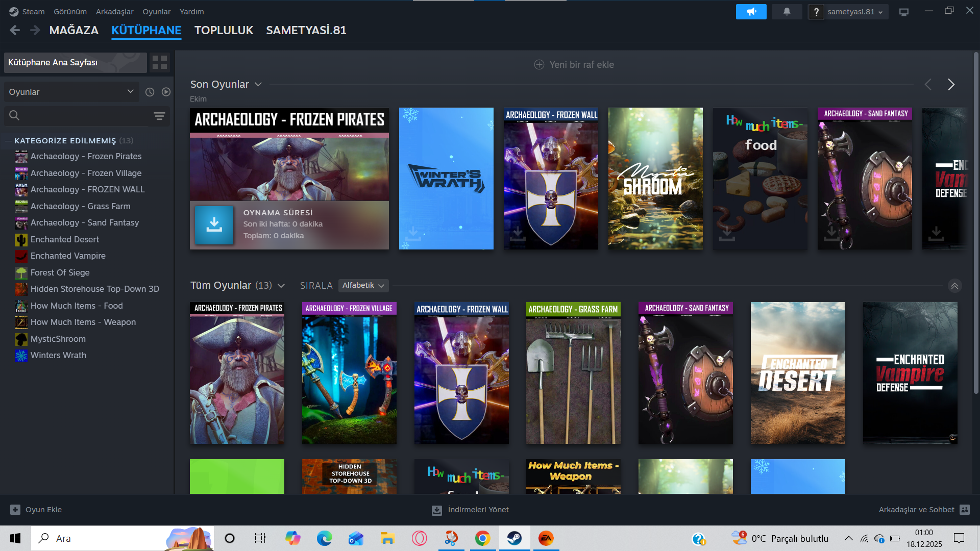Open the Tüm Oyunlar shelf dropdown
Image resolution: width=980 pixels, height=551 pixels.
click(x=281, y=286)
